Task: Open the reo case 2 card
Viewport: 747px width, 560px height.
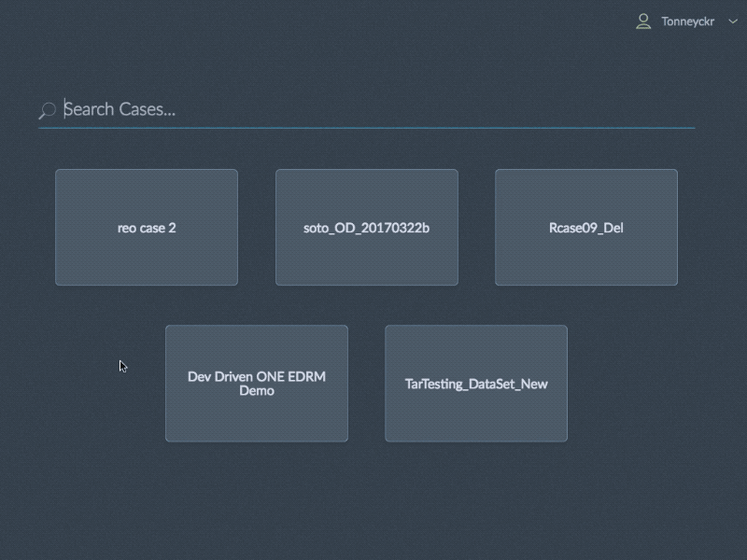Action: [147, 228]
